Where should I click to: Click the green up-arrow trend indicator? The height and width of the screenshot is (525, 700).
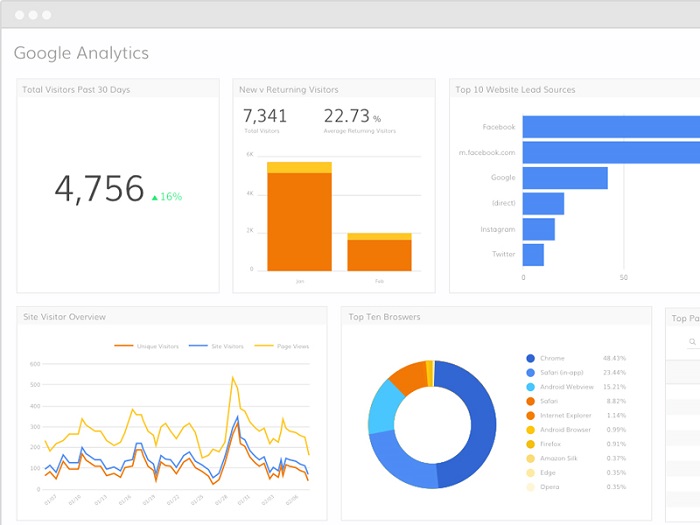155,197
